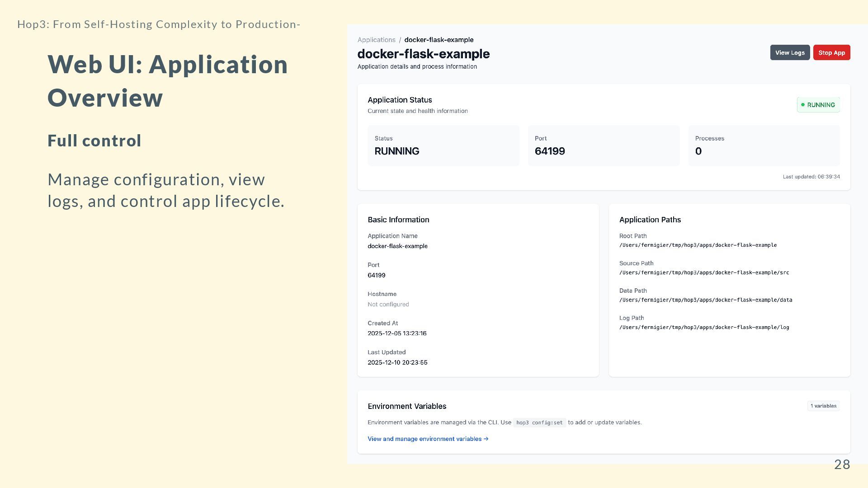
Task: Click the Last updated time label
Action: coord(811,177)
